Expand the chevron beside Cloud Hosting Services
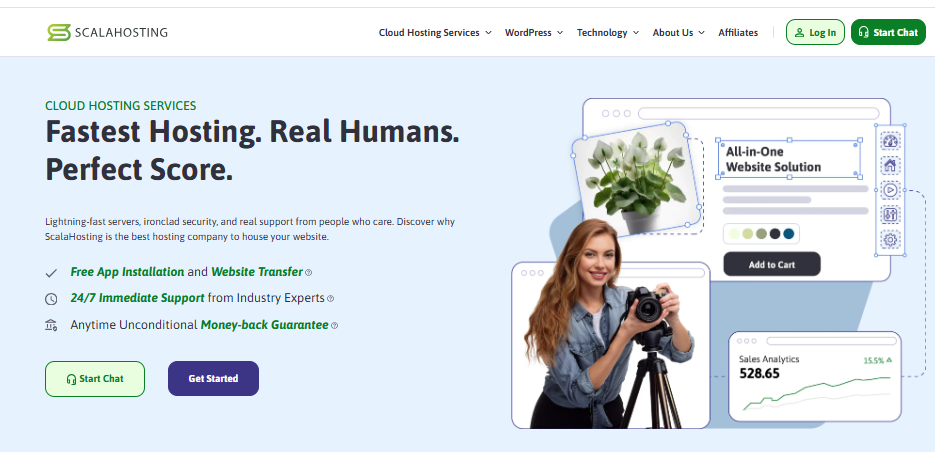935x452 pixels. click(x=488, y=33)
